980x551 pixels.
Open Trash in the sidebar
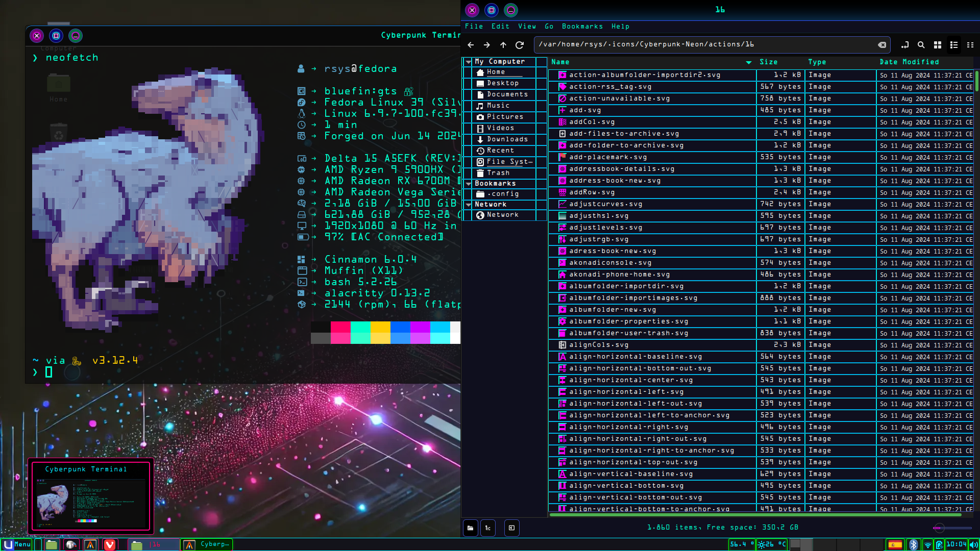pyautogui.click(x=504, y=173)
